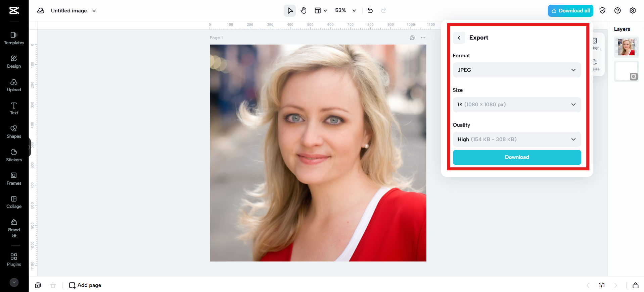This screenshot has height=292, width=644.
Task: Go back from the Export panel
Action: (x=459, y=38)
